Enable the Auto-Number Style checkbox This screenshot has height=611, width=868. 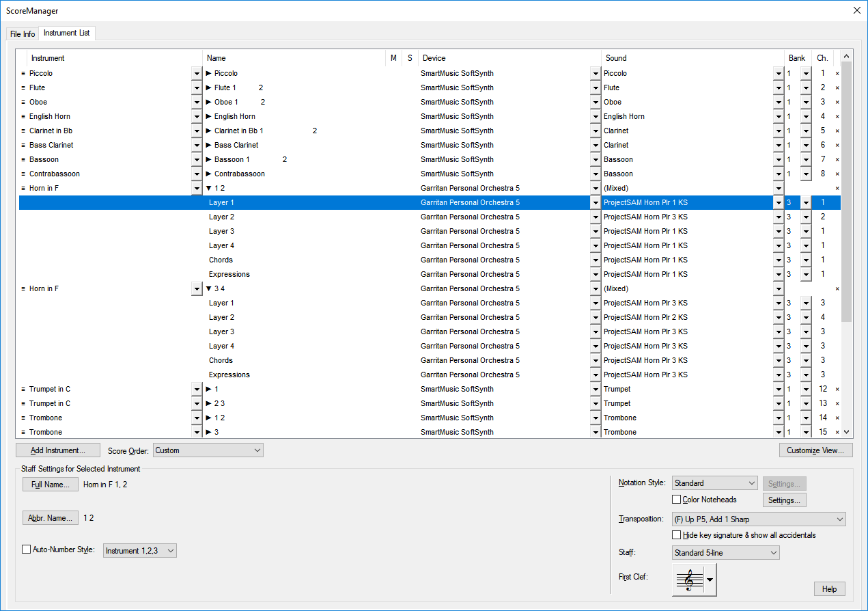[27, 549]
